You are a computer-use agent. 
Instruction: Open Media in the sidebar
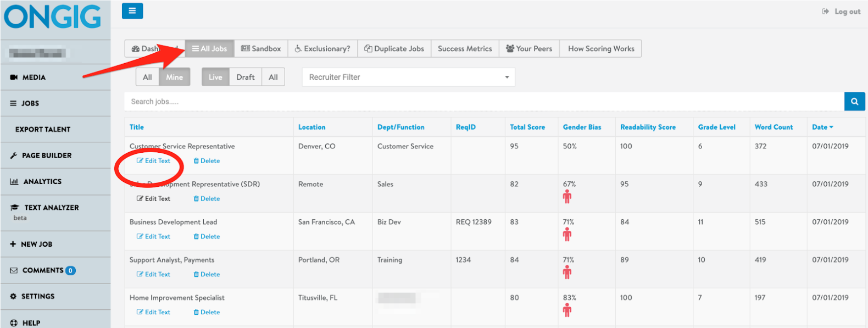(x=55, y=77)
